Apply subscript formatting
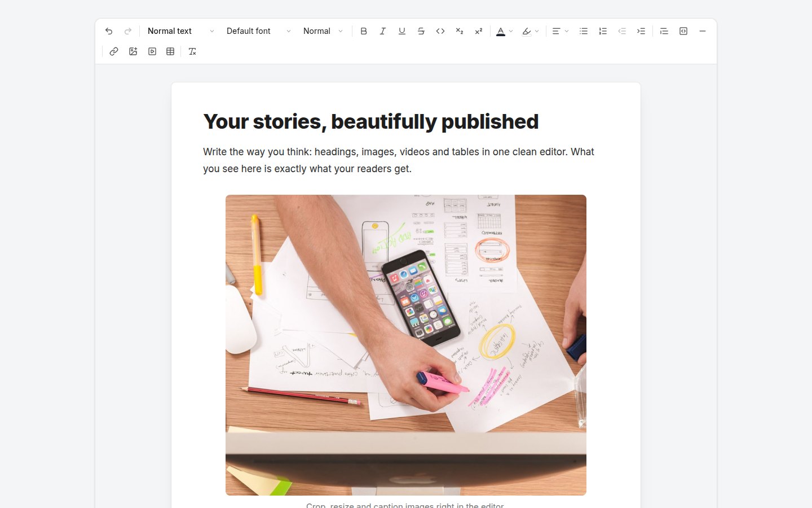The width and height of the screenshot is (812, 508). tap(460, 31)
